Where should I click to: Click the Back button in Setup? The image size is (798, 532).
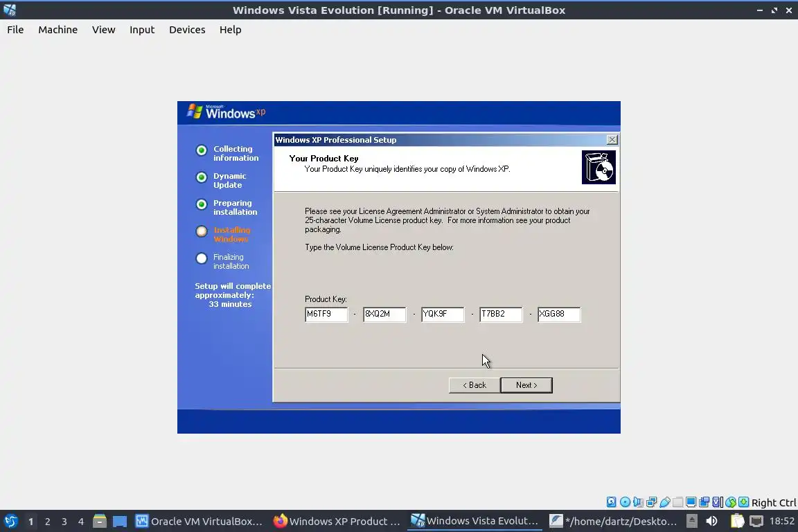tap(475, 385)
